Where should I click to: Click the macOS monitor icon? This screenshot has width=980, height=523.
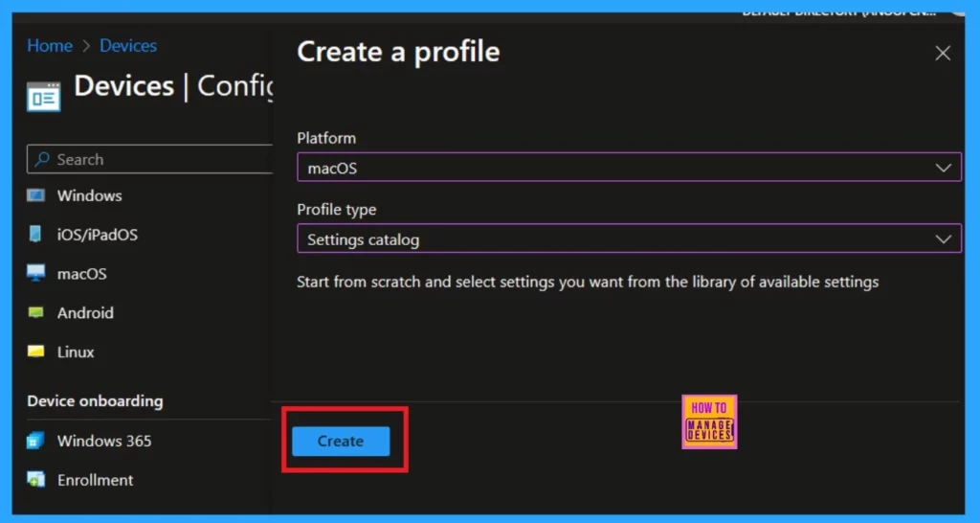(x=35, y=273)
